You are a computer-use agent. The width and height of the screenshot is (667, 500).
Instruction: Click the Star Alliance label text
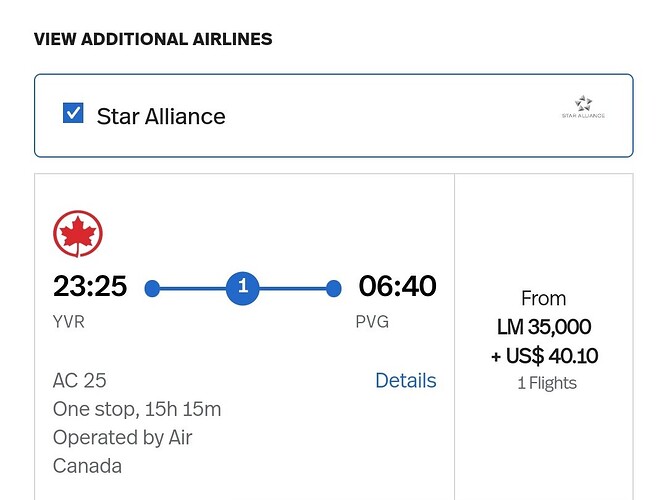tap(161, 116)
